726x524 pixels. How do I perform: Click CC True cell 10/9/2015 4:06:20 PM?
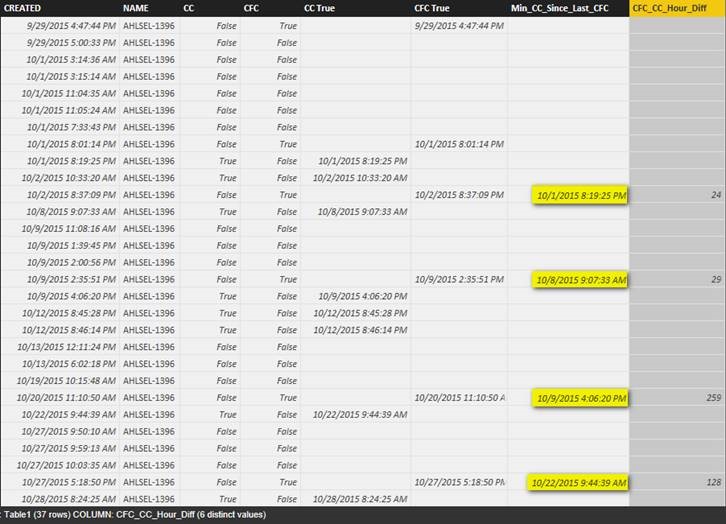tap(363, 296)
